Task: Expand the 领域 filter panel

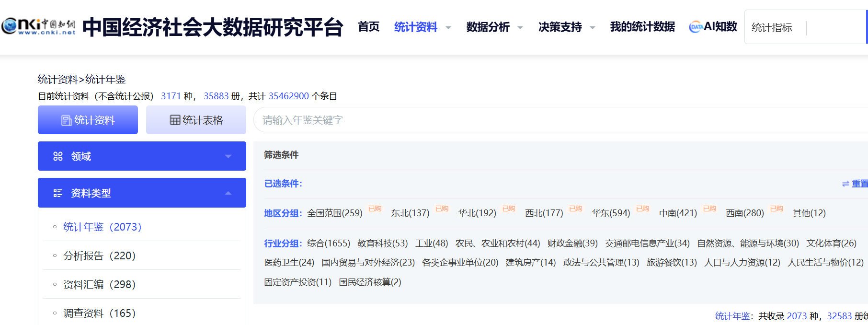Action: (x=142, y=156)
